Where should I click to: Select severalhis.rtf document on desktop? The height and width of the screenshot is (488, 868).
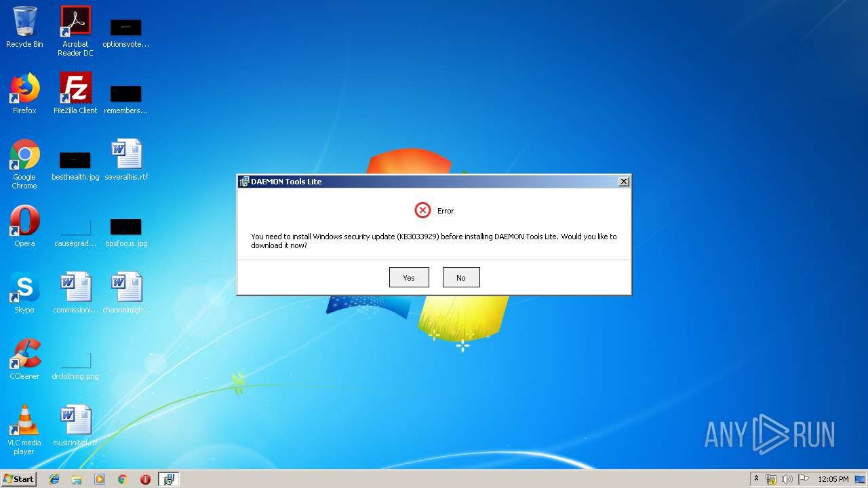(126, 160)
